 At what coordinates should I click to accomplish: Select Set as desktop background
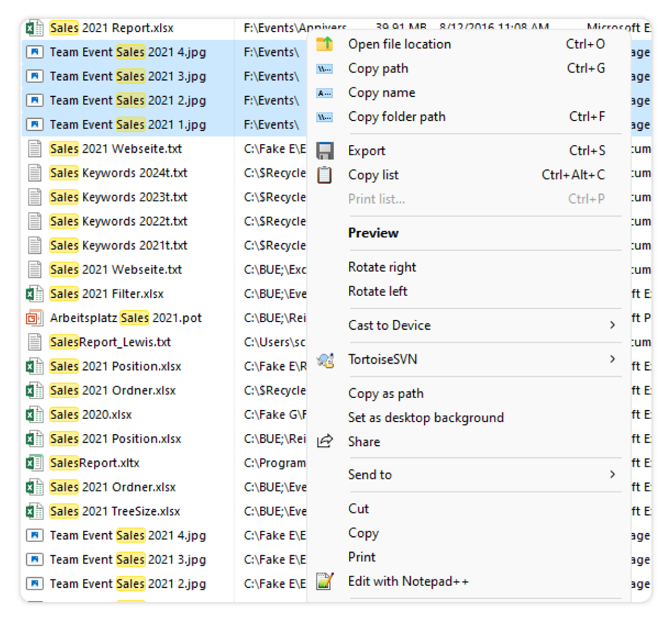pos(426,418)
